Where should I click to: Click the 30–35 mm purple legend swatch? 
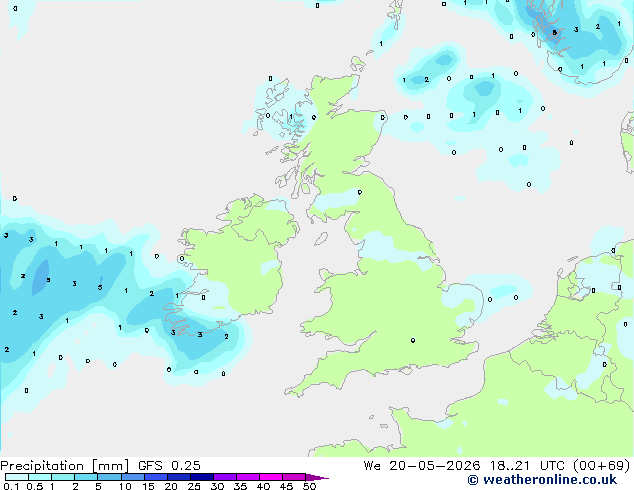click(x=225, y=477)
